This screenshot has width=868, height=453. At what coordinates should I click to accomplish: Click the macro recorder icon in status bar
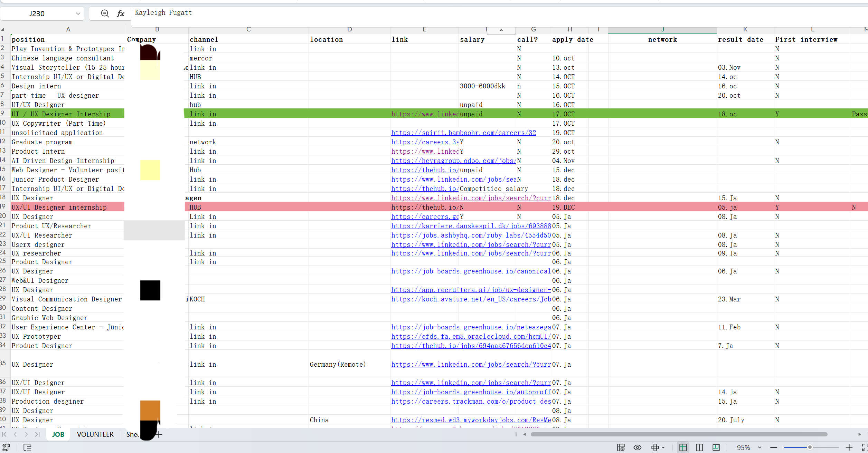point(6,447)
